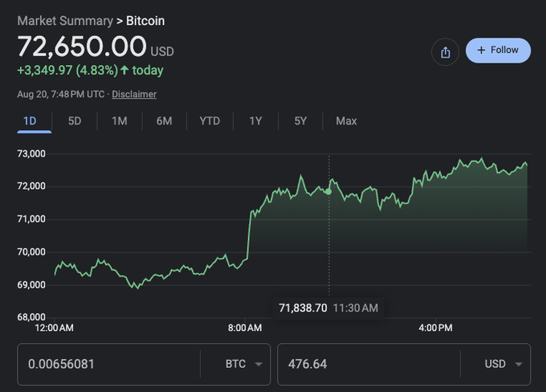
Task: Click the 476.64 USD amount field
Action: (x=369, y=364)
